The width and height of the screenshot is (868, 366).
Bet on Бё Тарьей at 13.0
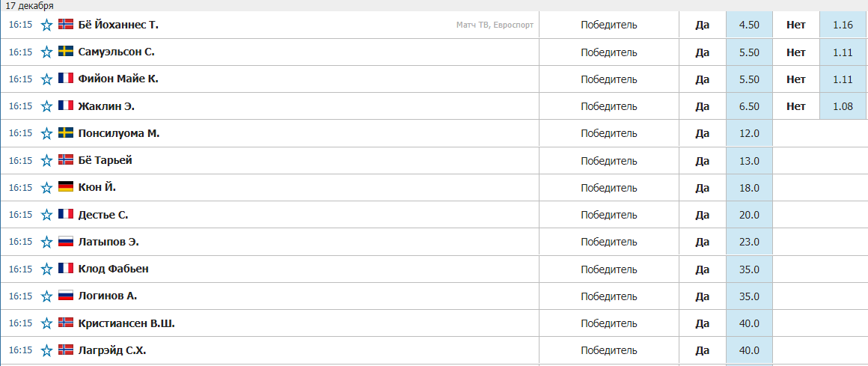coord(749,161)
